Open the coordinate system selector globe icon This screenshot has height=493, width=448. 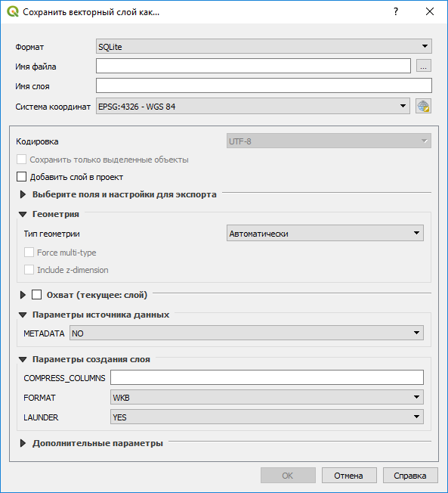[423, 106]
